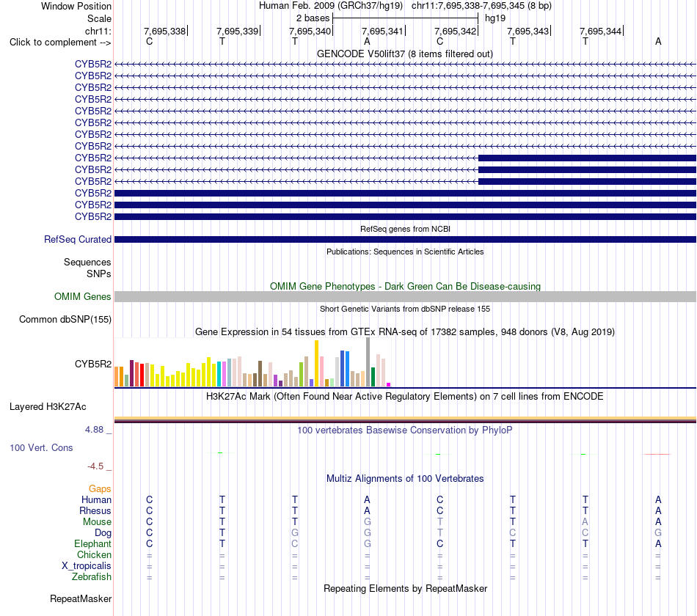Click the hg19 text beside the scale bar
The image size is (697, 616).
(x=495, y=18)
